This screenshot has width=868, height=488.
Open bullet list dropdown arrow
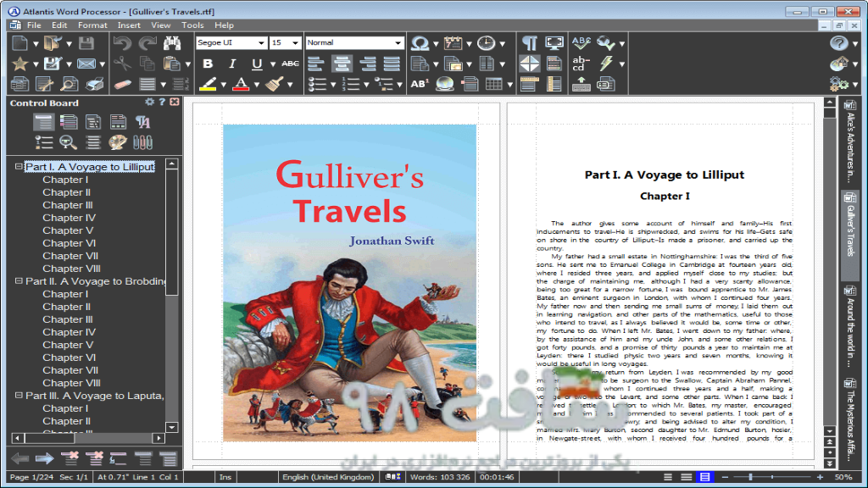pyautogui.click(x=332, y=85)
